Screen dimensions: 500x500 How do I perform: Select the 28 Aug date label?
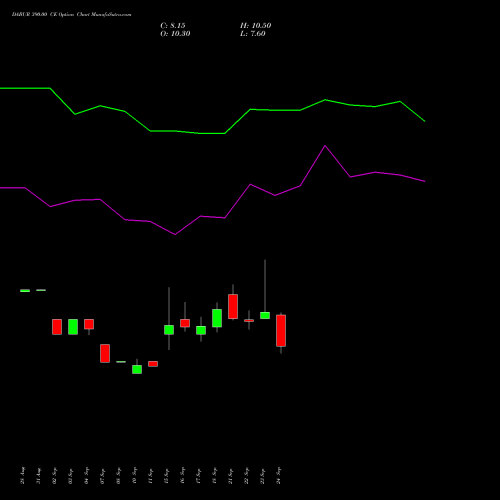pos(22,476)
